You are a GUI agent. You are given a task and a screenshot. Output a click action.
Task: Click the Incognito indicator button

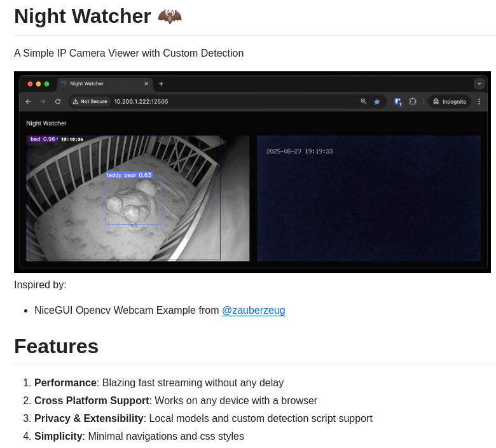pos(450,102)
